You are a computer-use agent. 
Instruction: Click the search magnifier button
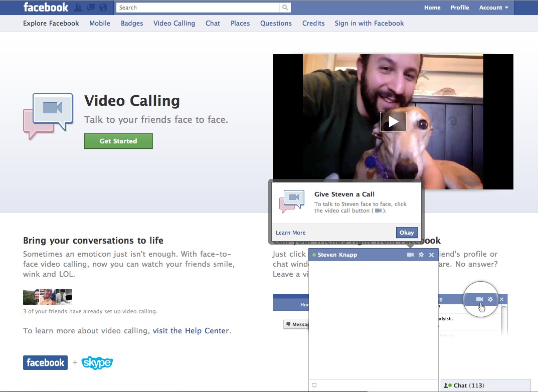tap(285, 8)
